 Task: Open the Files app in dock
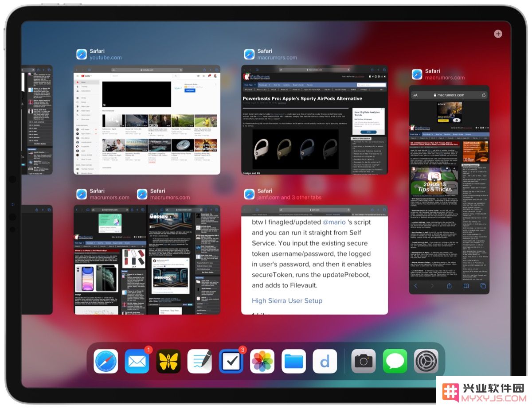[x=293, y=361]
